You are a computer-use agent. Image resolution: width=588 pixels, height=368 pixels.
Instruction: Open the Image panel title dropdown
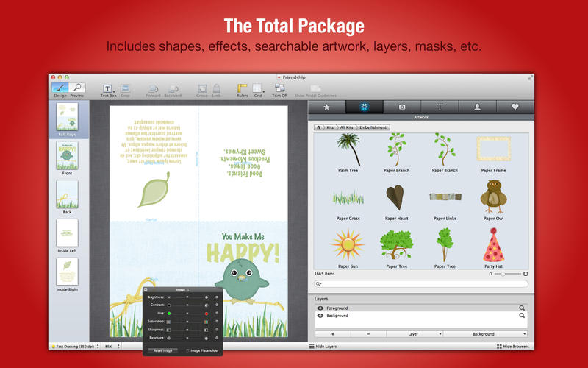click(x=183, y=289)
